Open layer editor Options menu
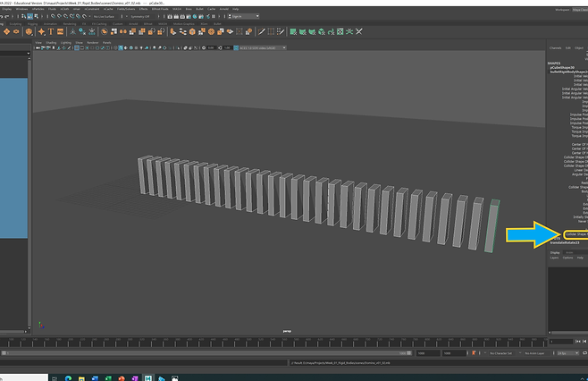Viewport: 588px width, 381px height. click(567, 258)
